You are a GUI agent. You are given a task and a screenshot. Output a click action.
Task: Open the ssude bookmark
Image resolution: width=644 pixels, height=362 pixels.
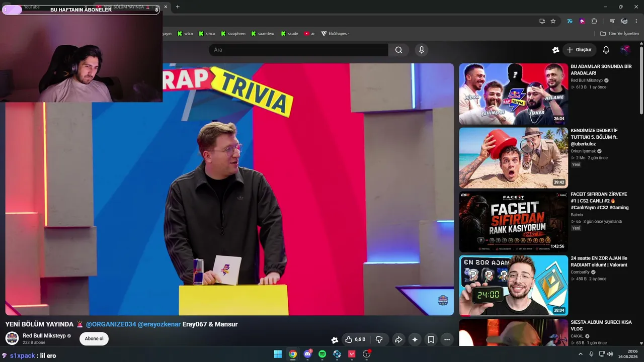290,34
